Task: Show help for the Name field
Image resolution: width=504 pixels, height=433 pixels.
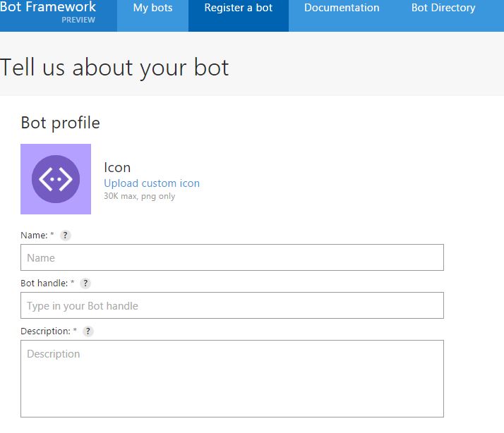Action: (x=65, y=235)
